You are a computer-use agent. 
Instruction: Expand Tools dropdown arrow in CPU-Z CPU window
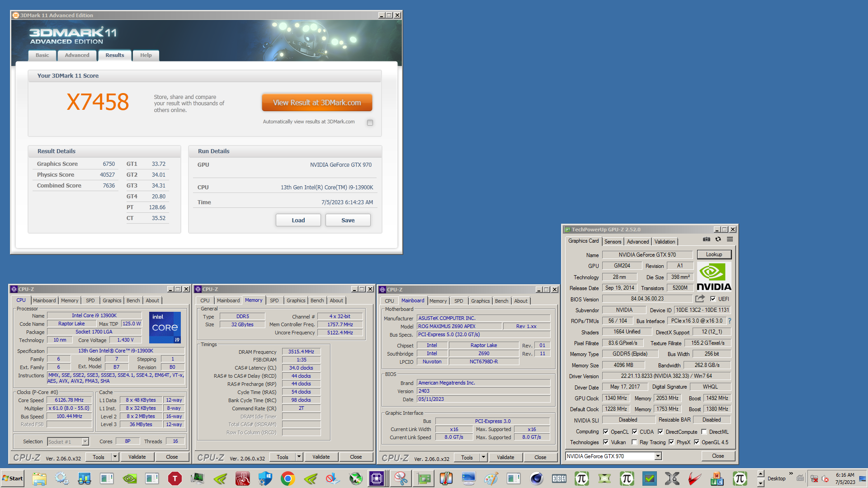coord(115,457)
